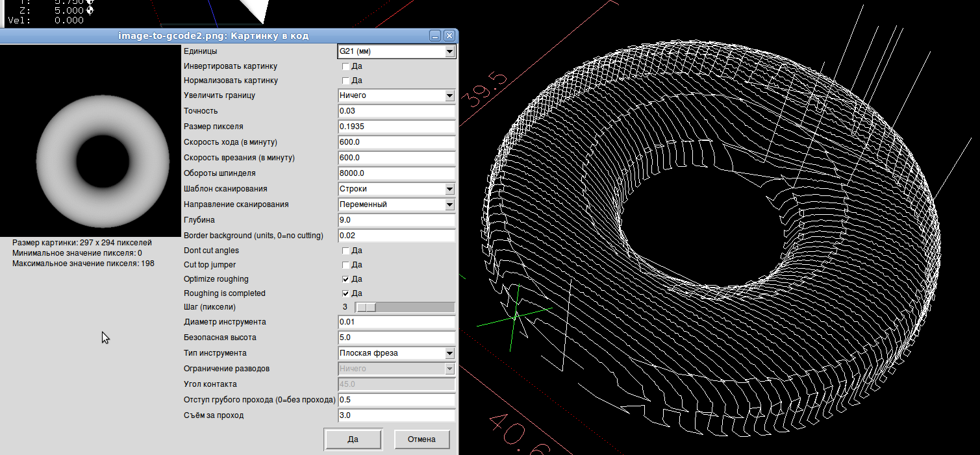Uncheck Optimize roughing checkbox

(346, 279)
